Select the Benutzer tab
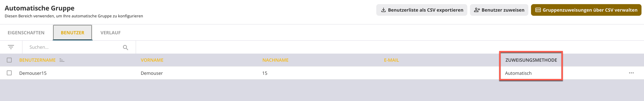This screenshot has height=101, width=644. tap(73, 33)
